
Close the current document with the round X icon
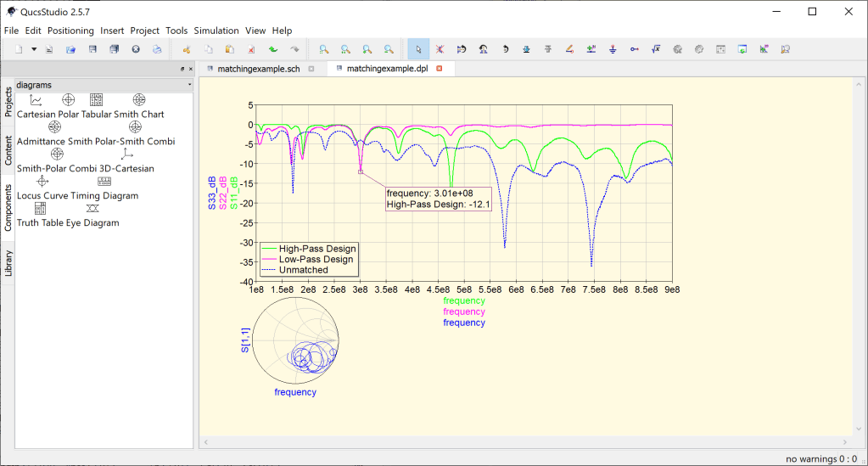136,49
